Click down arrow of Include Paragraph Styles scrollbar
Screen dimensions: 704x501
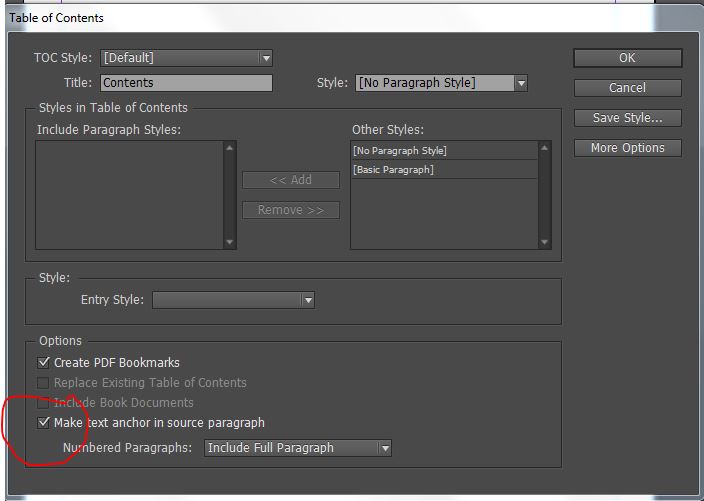pyautogui.click(x=229, y=242)
